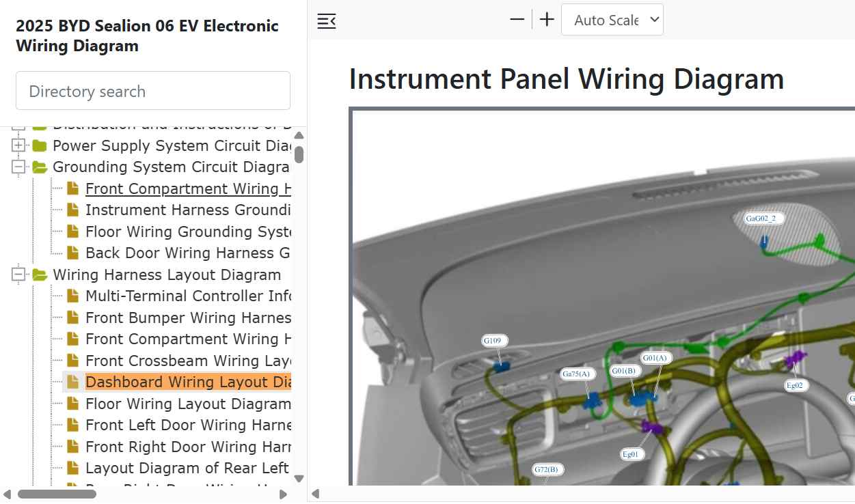This screenshot has height=504, width=855.
Task: Collapse the Wiring Harness Layout Diagram folder
Action: [x=18, y=275]
